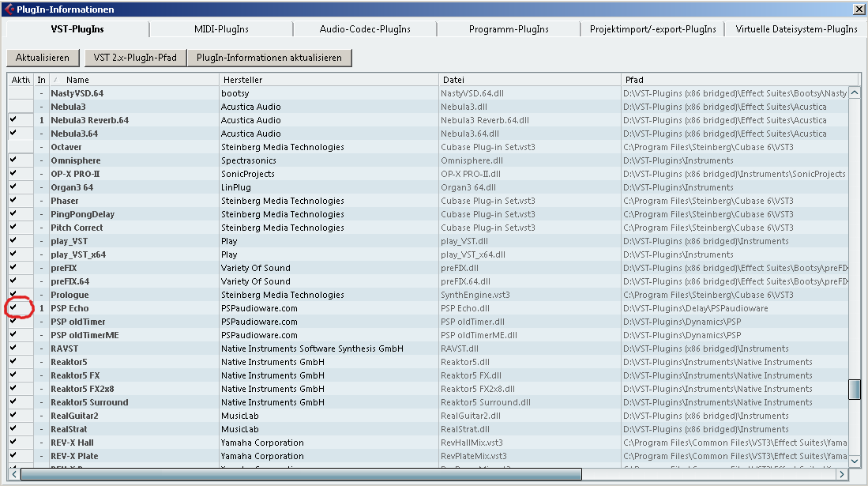
Task: Toggle active checkbox for PSP Echo
Action: click(x=13, y=307)
